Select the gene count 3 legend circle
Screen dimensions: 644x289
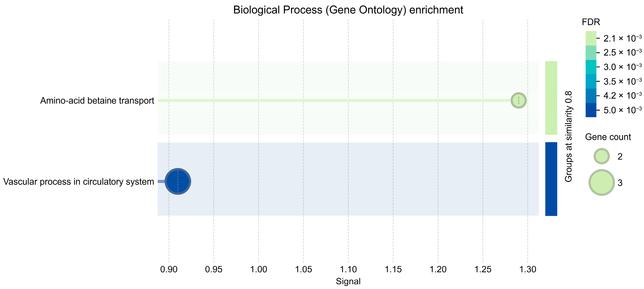pyautogui.click(x=602, y=183)
